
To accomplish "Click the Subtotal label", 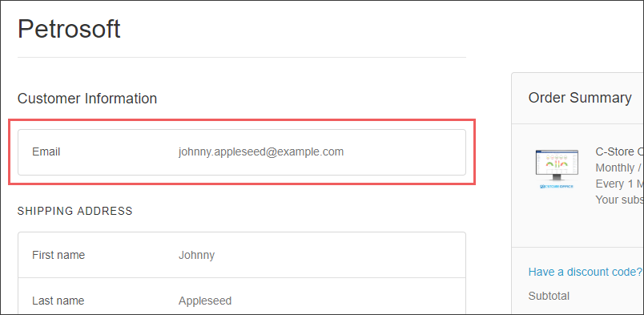I will [x=549, y=296].
